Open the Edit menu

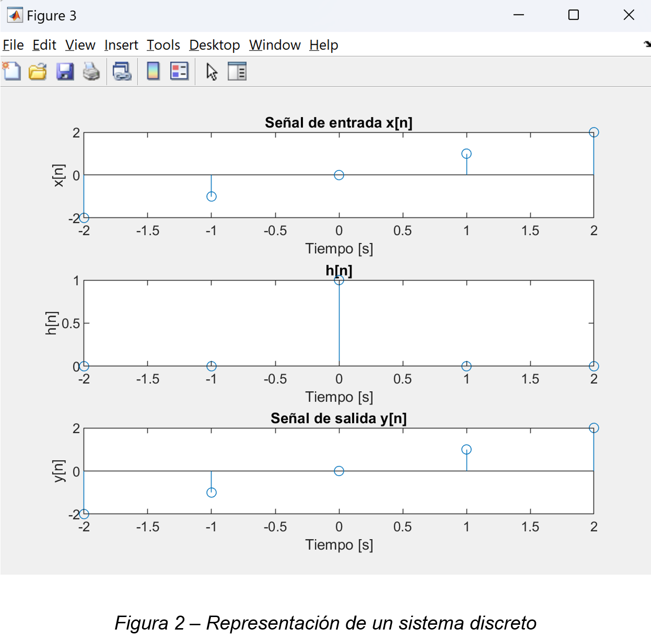[x=44, y=45]
